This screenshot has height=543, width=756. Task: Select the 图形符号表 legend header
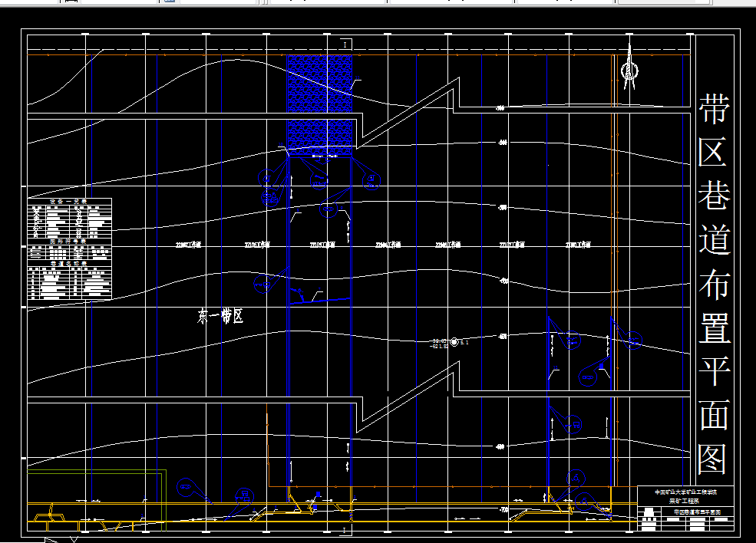(68, 242)
